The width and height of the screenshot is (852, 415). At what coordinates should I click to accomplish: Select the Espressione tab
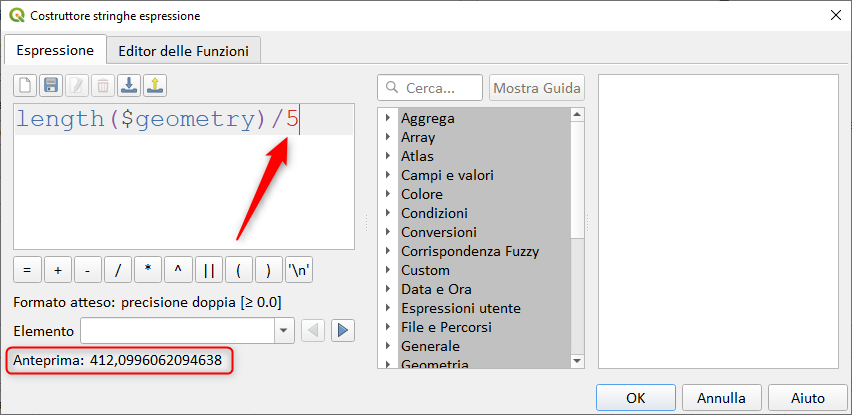[55, 49]
